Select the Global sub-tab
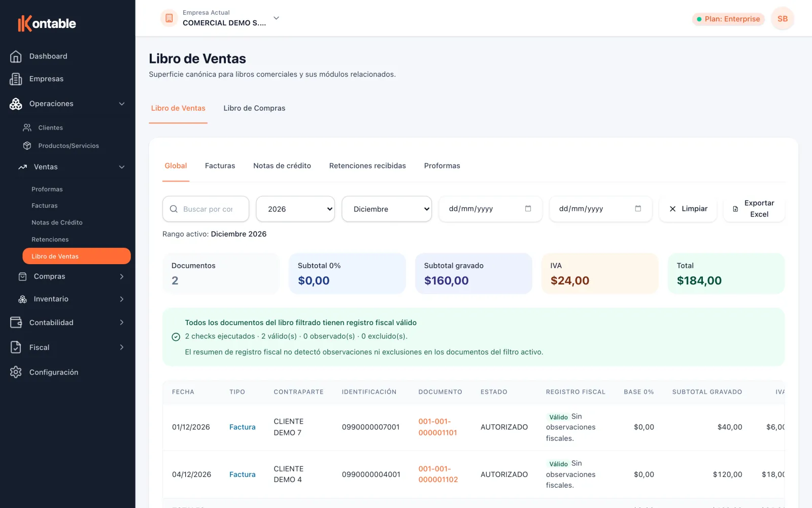 tap(176, 166)
